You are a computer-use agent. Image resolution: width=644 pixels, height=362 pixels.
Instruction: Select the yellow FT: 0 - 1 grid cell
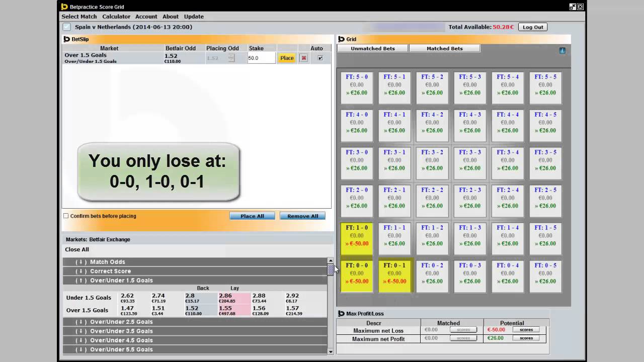click(x=394, y=277)
